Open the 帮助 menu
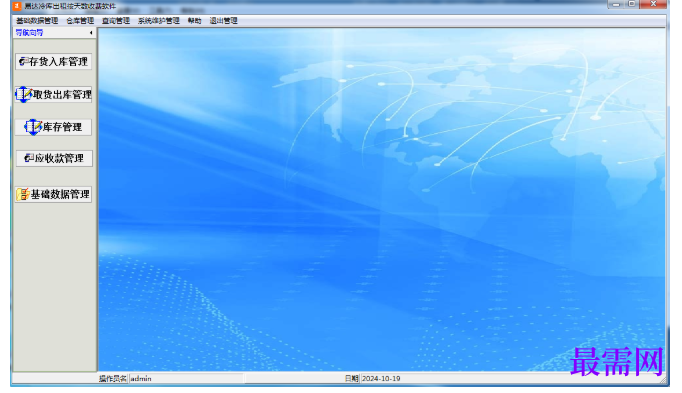The image size is (682, 393). 194,20
